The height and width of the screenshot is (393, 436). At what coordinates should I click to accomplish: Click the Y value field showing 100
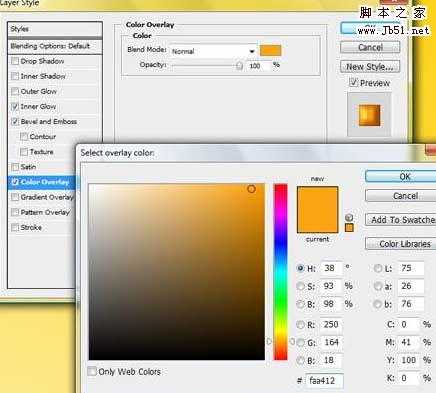click(409, 360)
